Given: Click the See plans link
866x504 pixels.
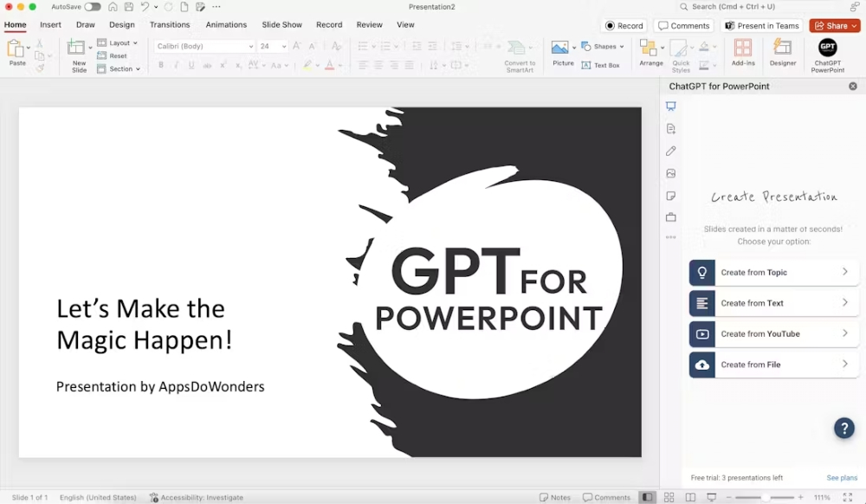Looking at the screenshot, I should pos(842,477).
